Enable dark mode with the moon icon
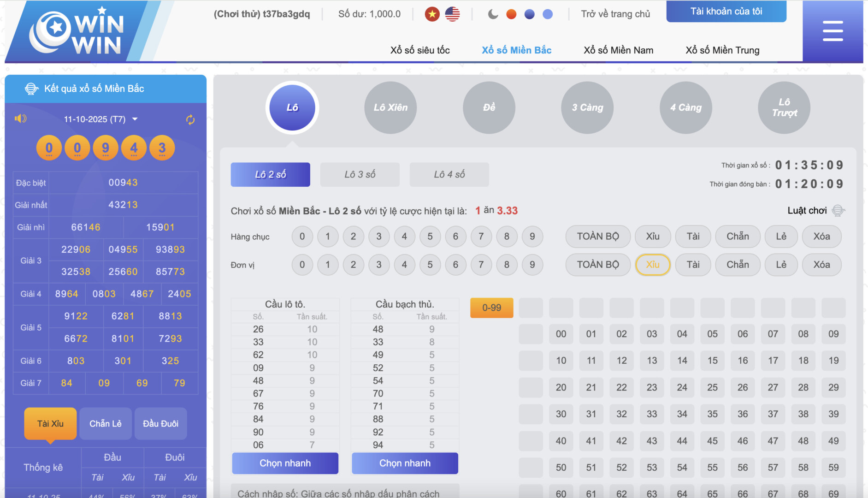Image resolution: width=868 pixels, height=498 pixels. tap(493, 14)
